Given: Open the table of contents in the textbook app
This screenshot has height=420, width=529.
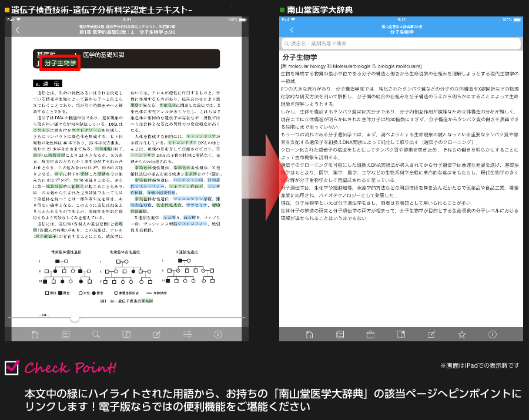Looking at the screenshot, I should tap(66, 334).
